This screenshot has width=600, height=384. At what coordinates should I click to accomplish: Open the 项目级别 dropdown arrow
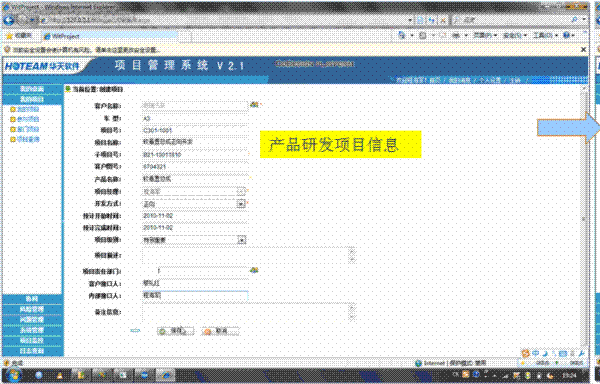point(241,240)
